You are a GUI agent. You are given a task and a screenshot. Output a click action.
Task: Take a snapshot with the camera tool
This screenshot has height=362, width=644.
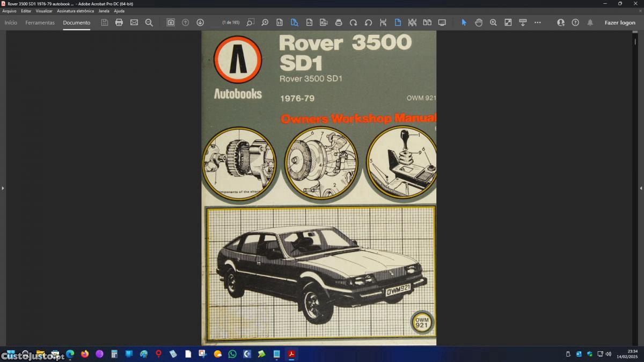[171, 23]
